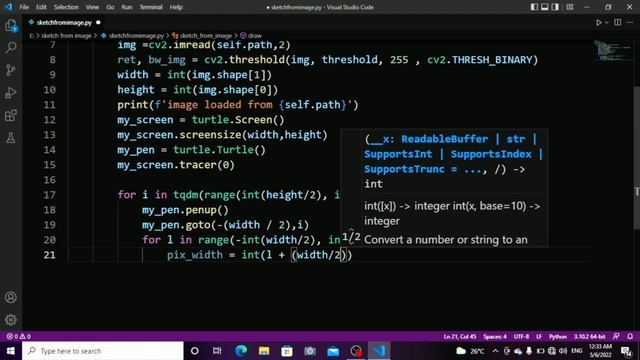Switch to Visual Studio Code taskbar icon
This screenshot has height=360, width=640.
379,351
